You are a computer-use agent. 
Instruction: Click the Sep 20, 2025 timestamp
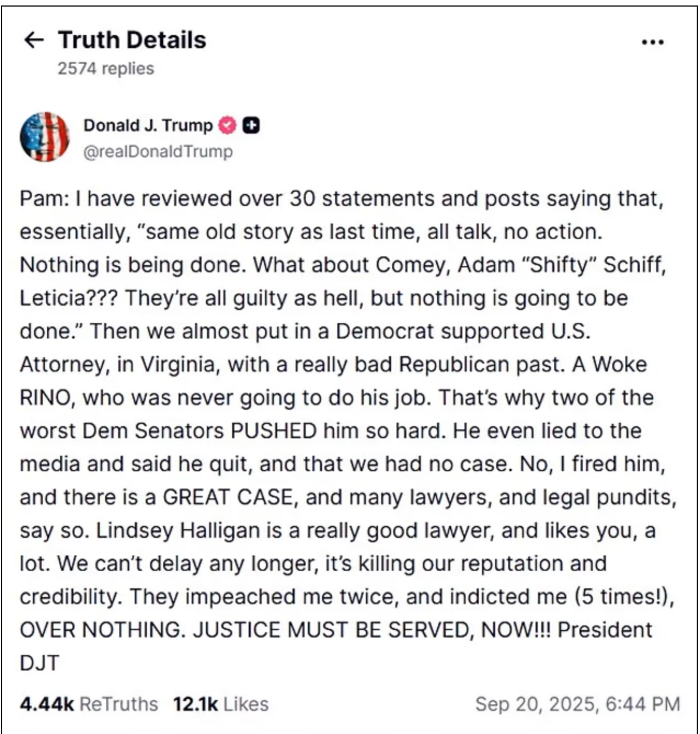pyautogui.click(x=578, y=704)
